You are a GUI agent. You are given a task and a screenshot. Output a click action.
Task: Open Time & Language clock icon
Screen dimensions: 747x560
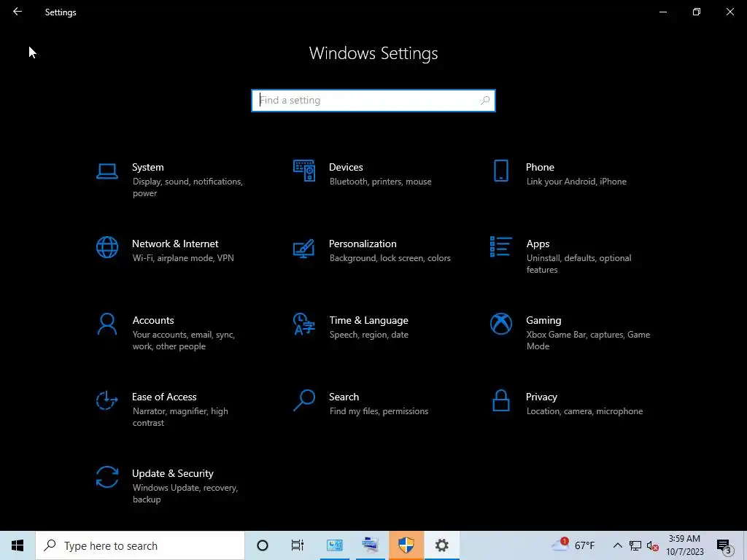pyautogui.click(x=304, y=324)
